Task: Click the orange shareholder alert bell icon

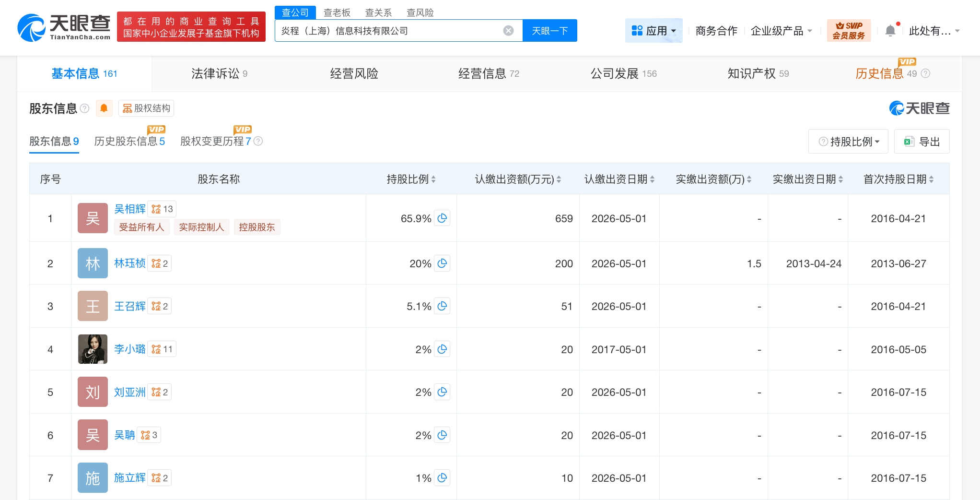Action: pos(104,108)
